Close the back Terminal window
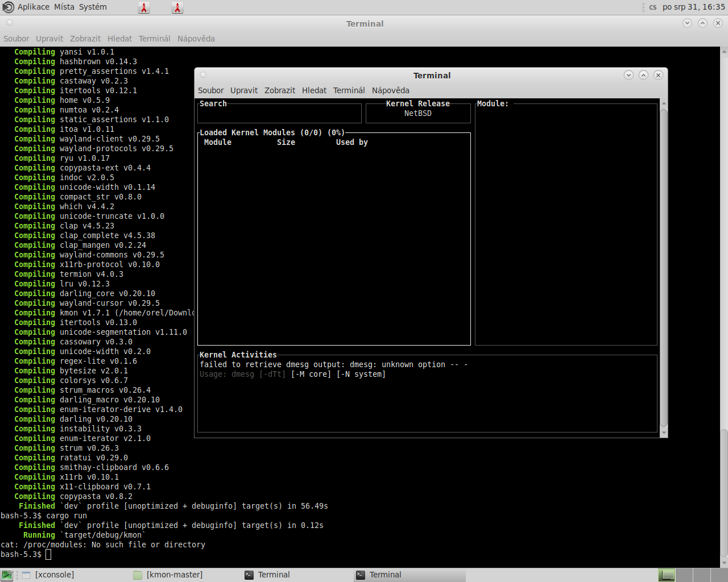Viewport: 728px width, 582px height. 718,23
